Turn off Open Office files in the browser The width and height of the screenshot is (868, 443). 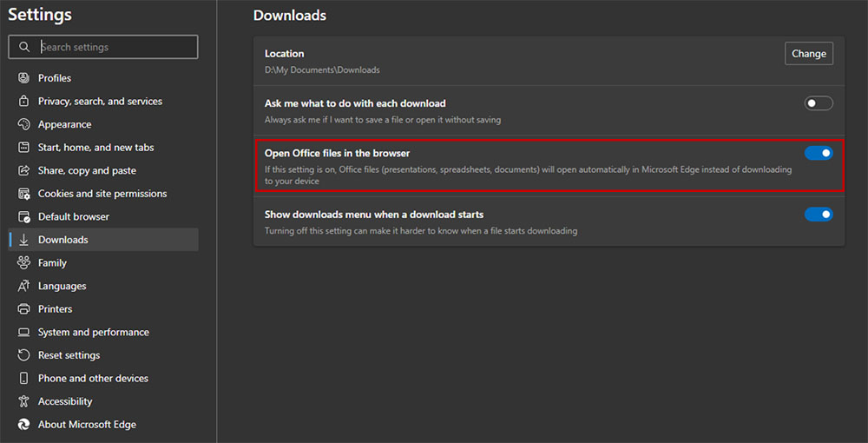point(818,154)
